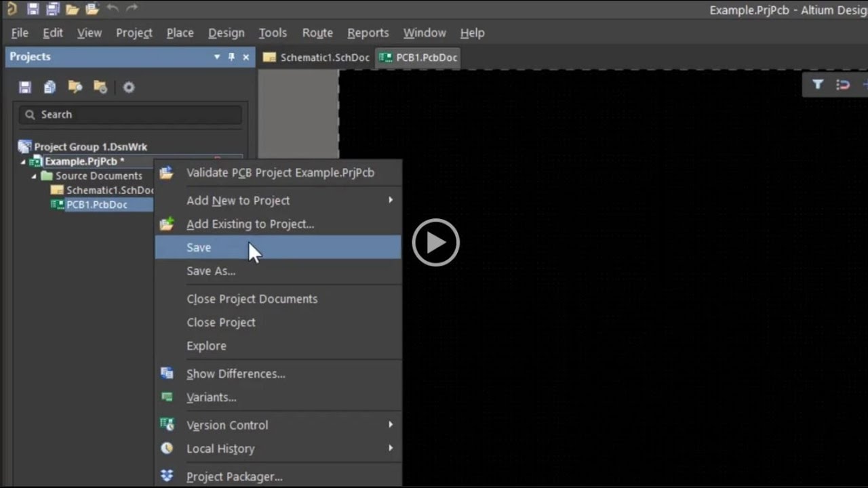Open the File menu
The width and height of the screenshot is (868, 488).
[x=20, y=33]
